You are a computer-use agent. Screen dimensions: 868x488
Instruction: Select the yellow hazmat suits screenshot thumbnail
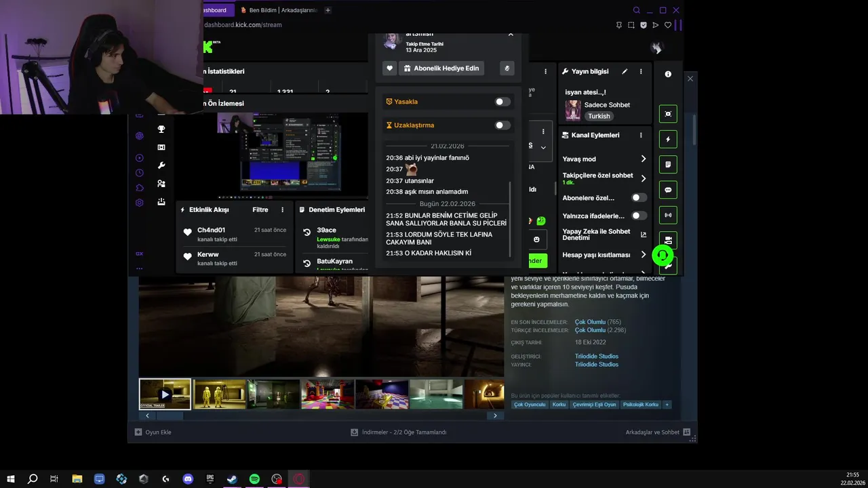tap(219, 394)
